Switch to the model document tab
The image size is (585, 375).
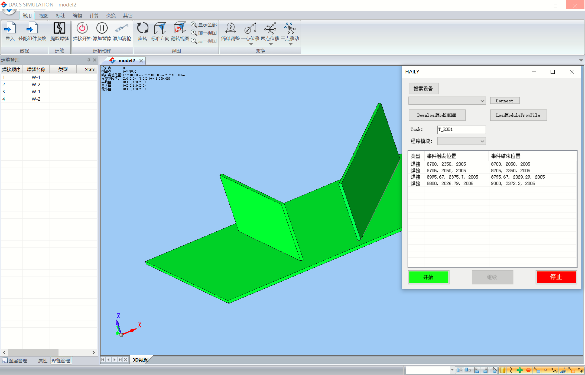click(x=126, y=60)
